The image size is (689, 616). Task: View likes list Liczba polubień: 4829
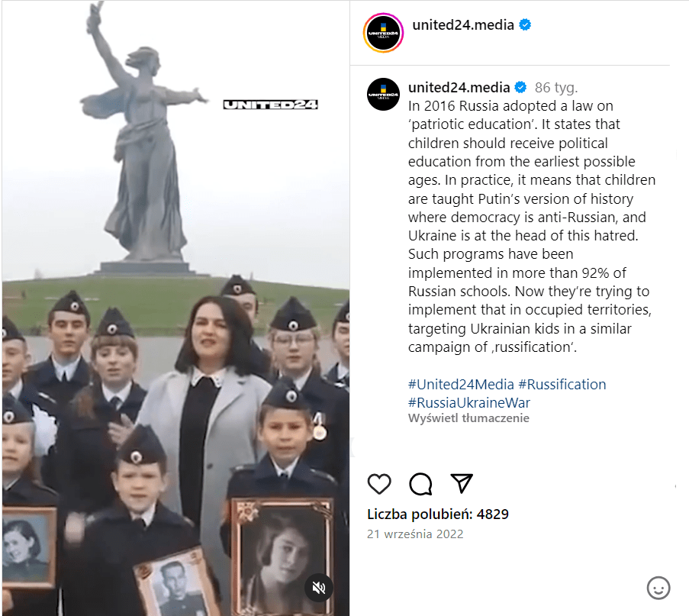(438, 514)
